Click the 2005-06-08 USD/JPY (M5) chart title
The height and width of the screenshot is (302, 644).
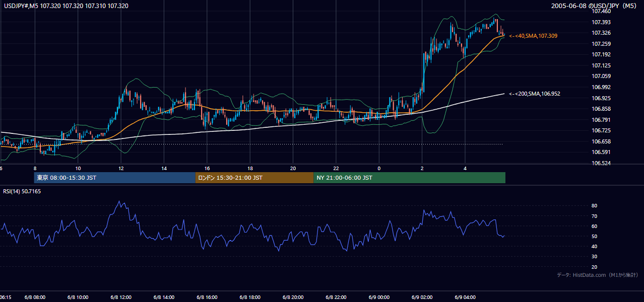pyautogui.click(x=595, y=6)
